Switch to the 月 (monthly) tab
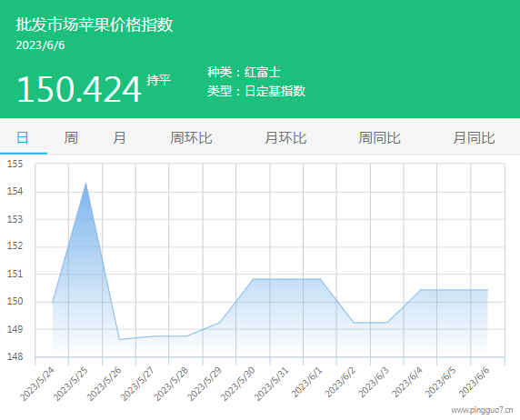Screen dimensions: 520x420 click(119, 137)
